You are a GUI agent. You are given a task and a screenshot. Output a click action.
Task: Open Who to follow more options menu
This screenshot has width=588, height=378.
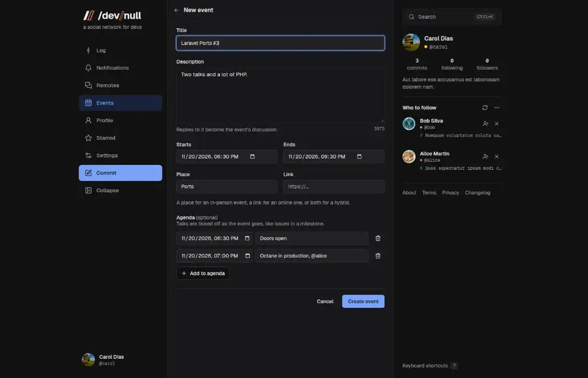496,108
